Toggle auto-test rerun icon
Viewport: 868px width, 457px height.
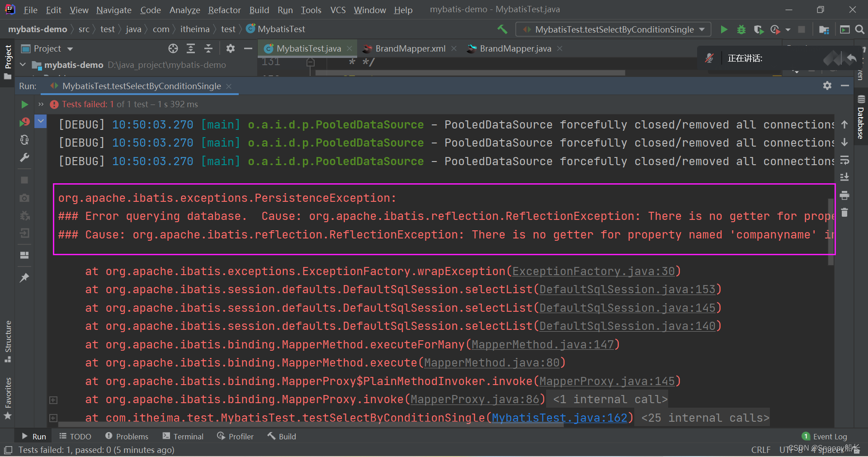coord(24,140)
